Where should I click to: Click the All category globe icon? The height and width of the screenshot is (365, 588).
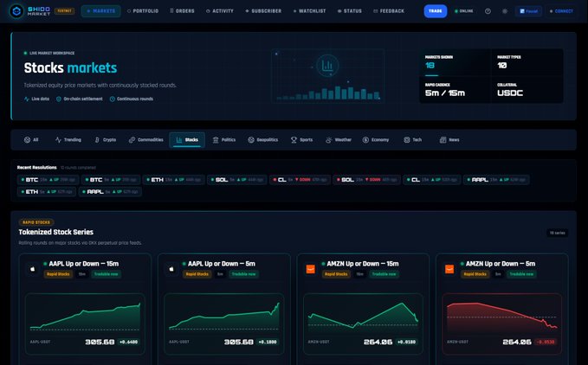coord(27,140)
